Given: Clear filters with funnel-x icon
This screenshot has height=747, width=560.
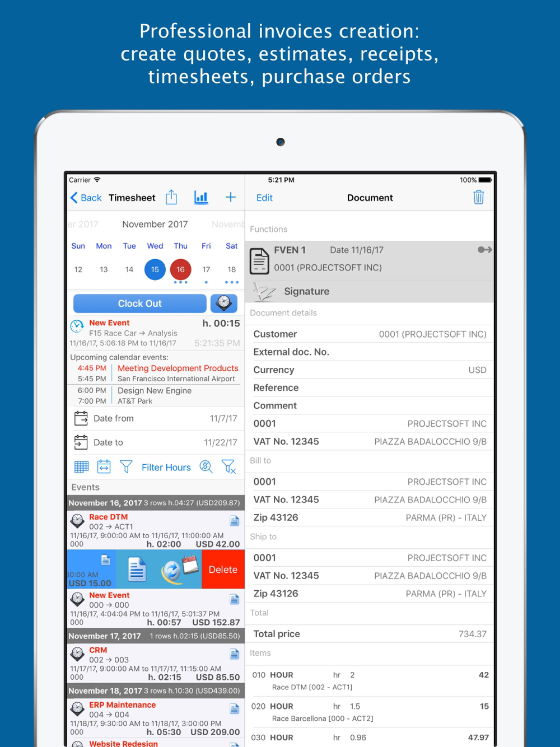Looking at the screenshot, I should pos(228,466).
